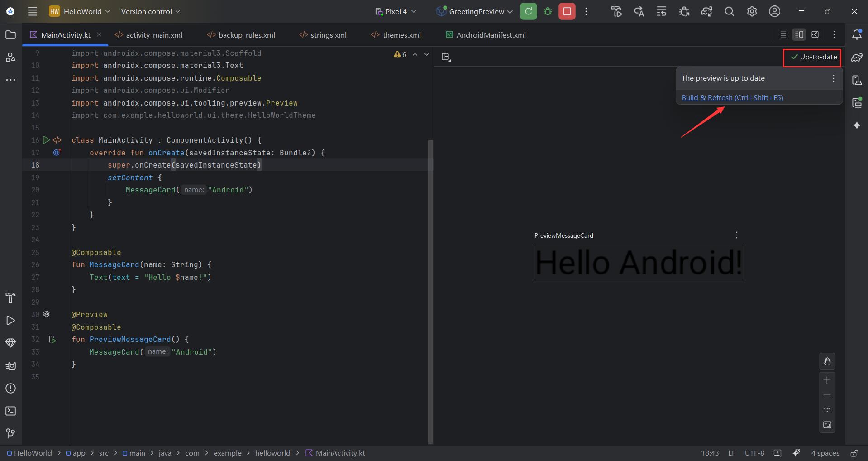Switch to the strings.xml tab
Image resolution: width=868 pixels, height=461 pixels.
(323, 35)
